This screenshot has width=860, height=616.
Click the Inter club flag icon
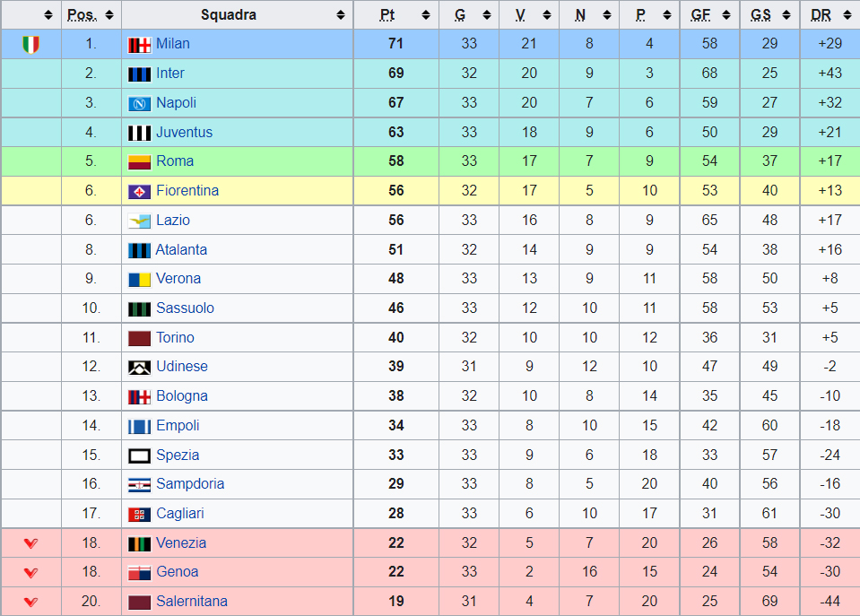pyautogui.click(x=139, y=74)
